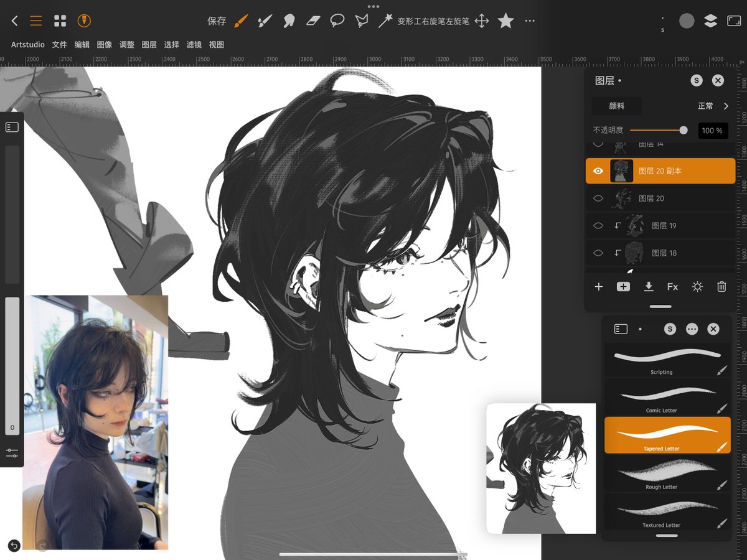The width and height of the screenshot is (747, 560).
Task: Open brush list icon in brushes panel
Action: tap(620, 329)
